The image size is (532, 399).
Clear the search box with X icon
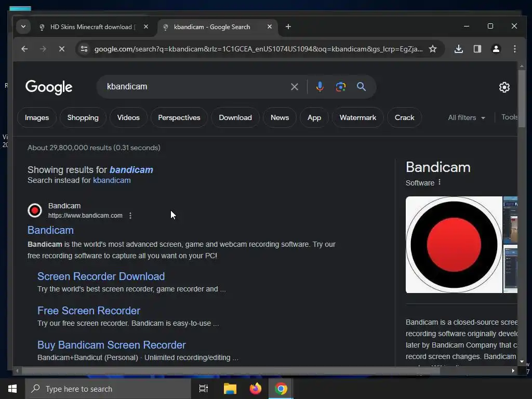tap(295, 87)
